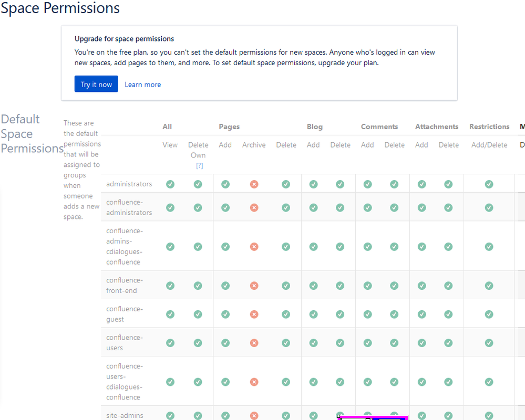
Task: Click confluence-admins-cdialogues-confluence row Archive red cross
Action: point(254,247)
